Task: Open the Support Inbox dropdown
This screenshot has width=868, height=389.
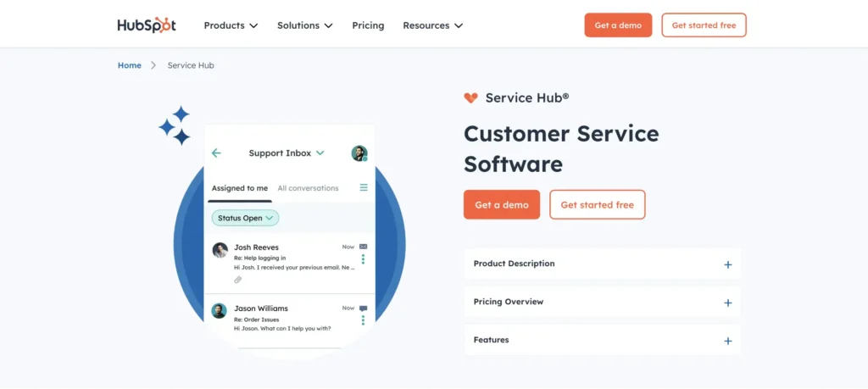Action: [x=287, y=153]
